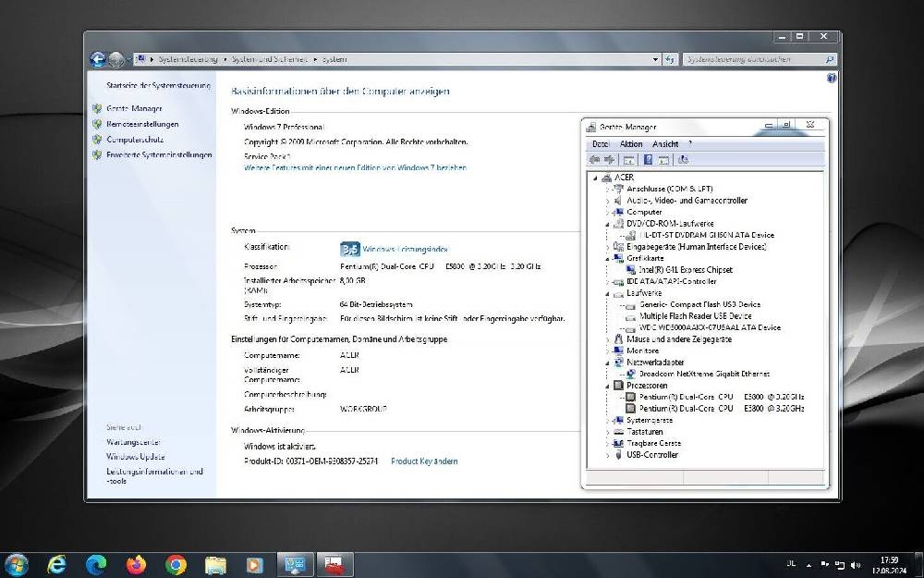Collapse the ACER root node

[595, 178]
